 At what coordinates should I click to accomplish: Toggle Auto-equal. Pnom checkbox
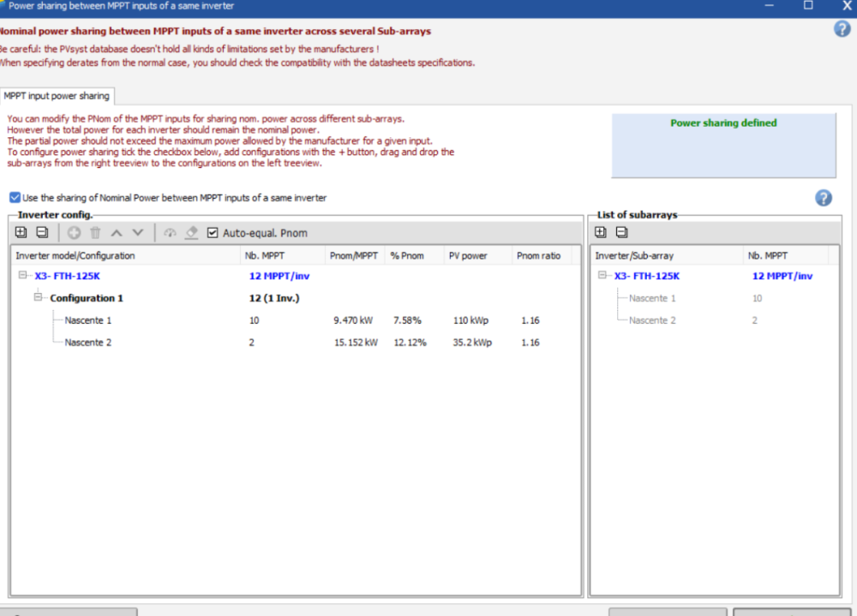[213, 233]
